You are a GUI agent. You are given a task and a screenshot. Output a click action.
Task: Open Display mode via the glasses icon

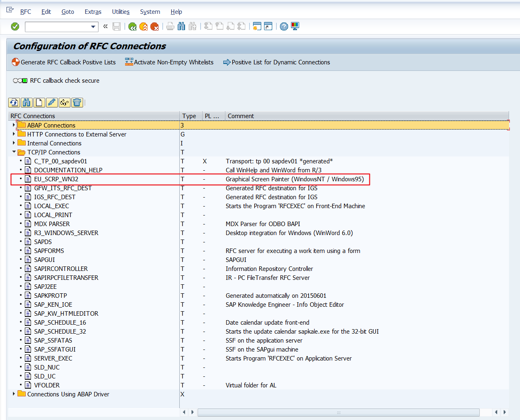64,103
